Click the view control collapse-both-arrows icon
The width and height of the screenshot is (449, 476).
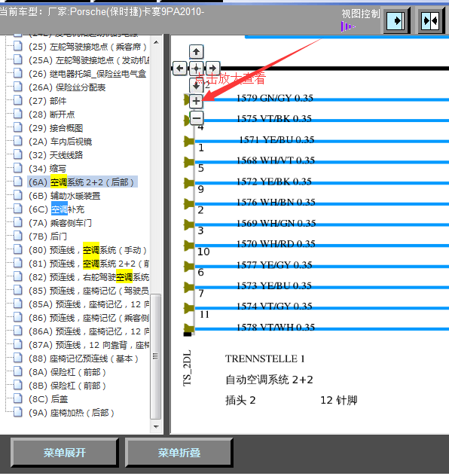431,20
